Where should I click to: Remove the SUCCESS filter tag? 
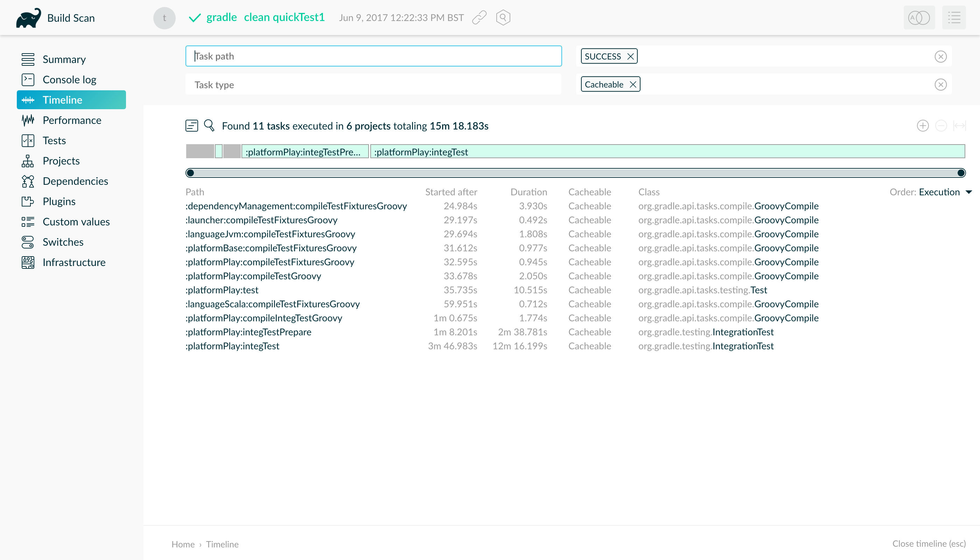click(x=630, y=57)
